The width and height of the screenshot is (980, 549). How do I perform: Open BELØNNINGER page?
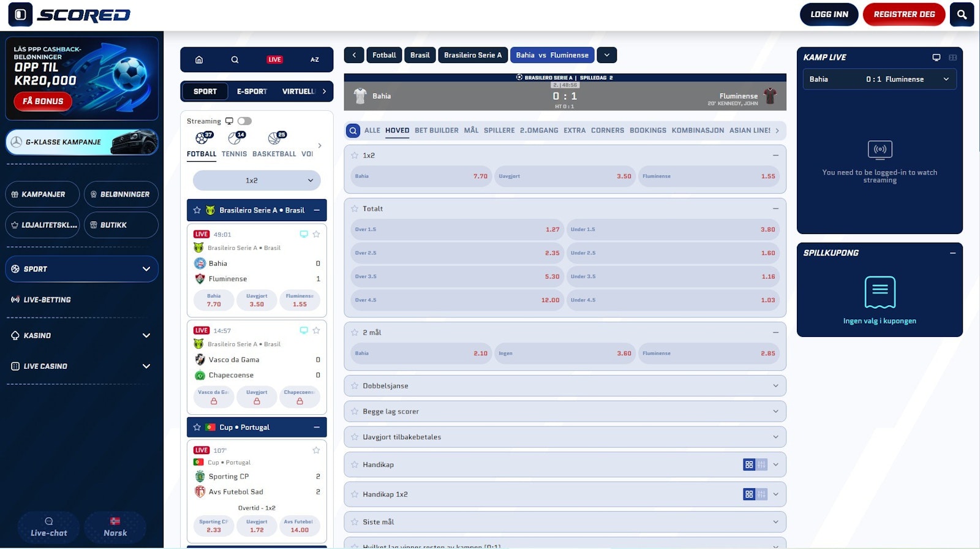point(121,194)
